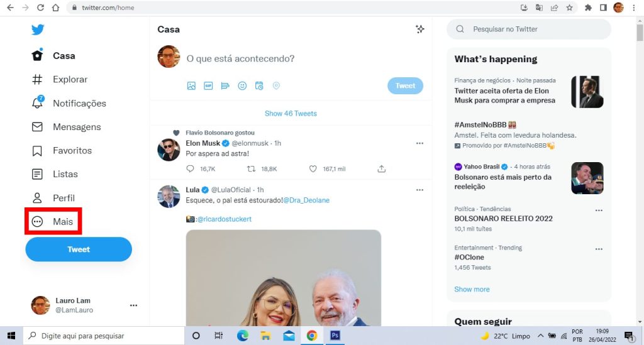The width and height of the screenshot is (644, 345).
Task: Create a poll with the poll icon
Action: pos(225,85)
